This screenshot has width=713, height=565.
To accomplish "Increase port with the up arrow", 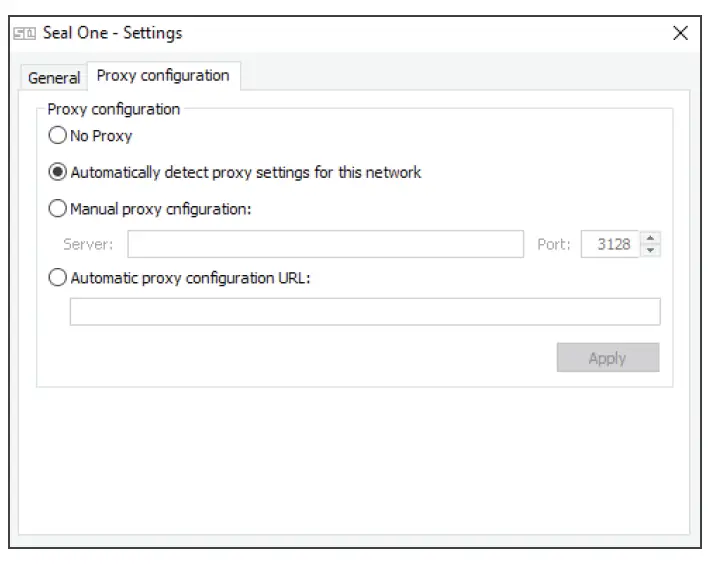I will click(x=650, y=238).
